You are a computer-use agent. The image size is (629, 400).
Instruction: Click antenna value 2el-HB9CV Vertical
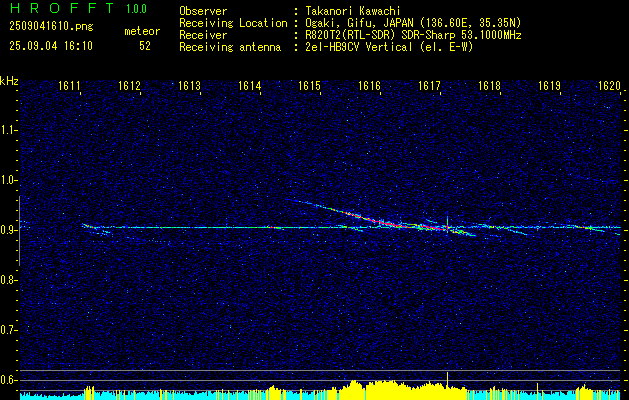pos(389,47)
